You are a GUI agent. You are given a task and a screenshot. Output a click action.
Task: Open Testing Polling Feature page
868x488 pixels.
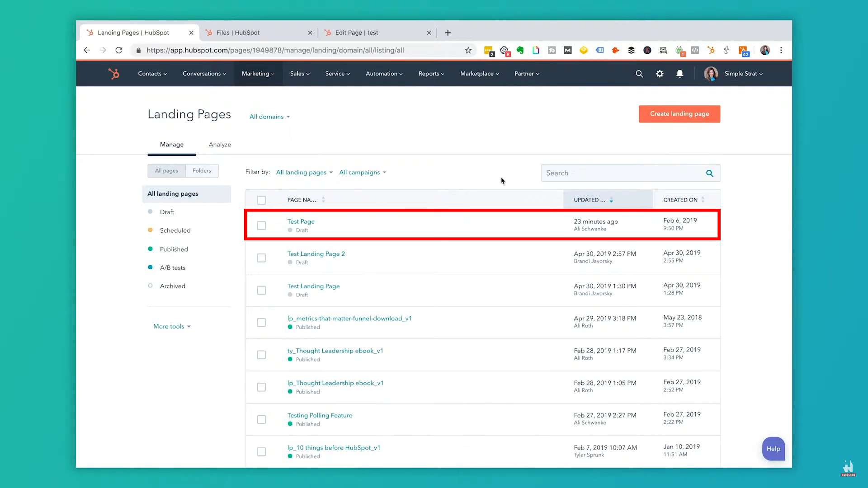(x=320, y=415)
